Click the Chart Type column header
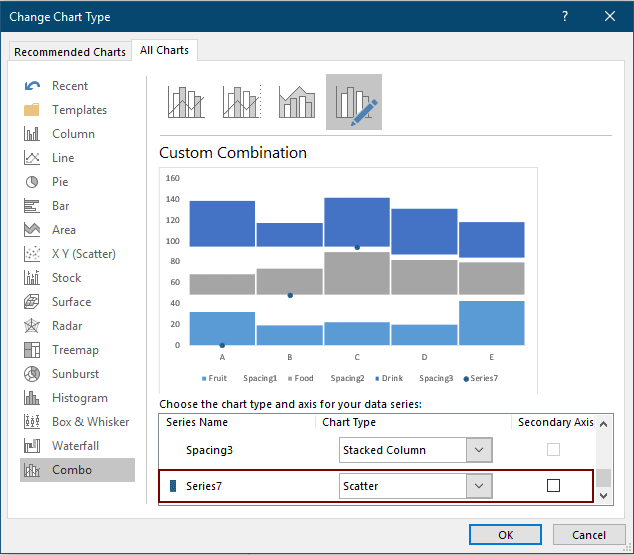This screenshot has width=634, height=555. 349,422
